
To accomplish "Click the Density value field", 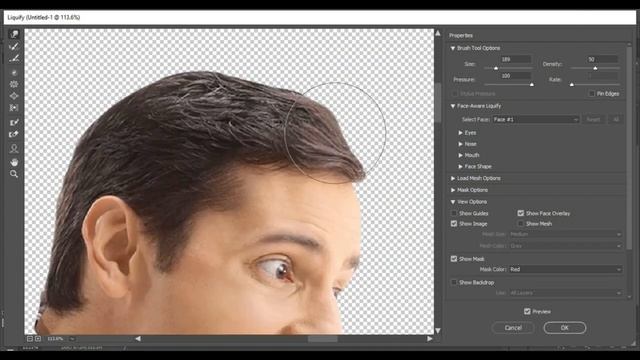I will (x=602, y=60).
